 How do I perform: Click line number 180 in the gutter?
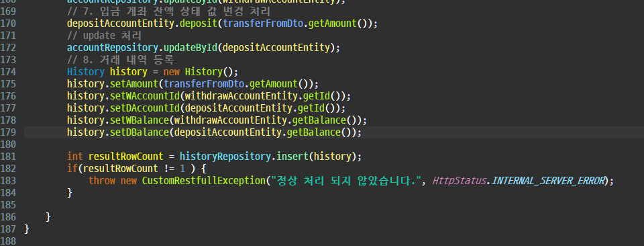coord(8,145)
